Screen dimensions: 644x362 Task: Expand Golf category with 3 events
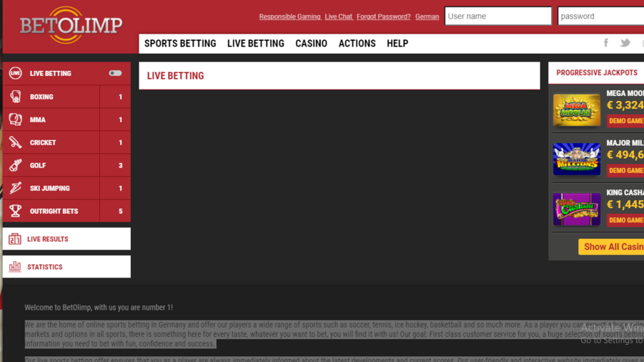(x=120, y=165)
